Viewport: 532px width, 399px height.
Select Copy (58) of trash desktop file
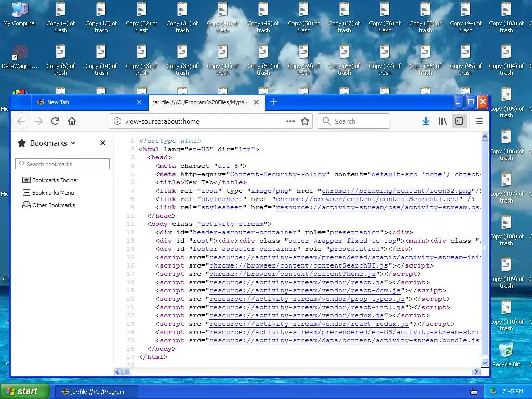pos(303,17)
